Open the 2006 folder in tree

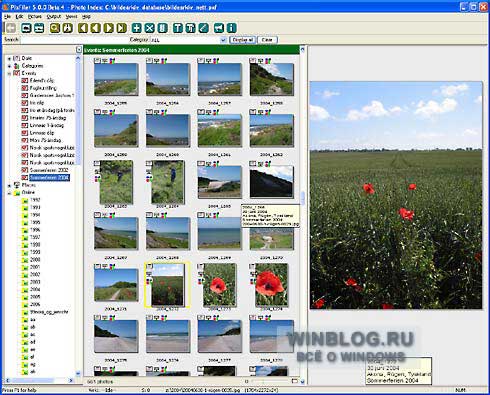35,304
